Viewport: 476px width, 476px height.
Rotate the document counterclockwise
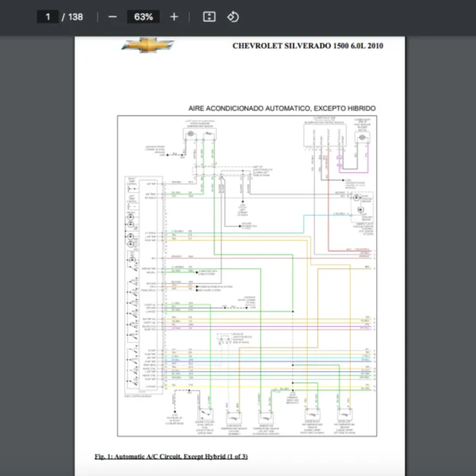[233, 17]
